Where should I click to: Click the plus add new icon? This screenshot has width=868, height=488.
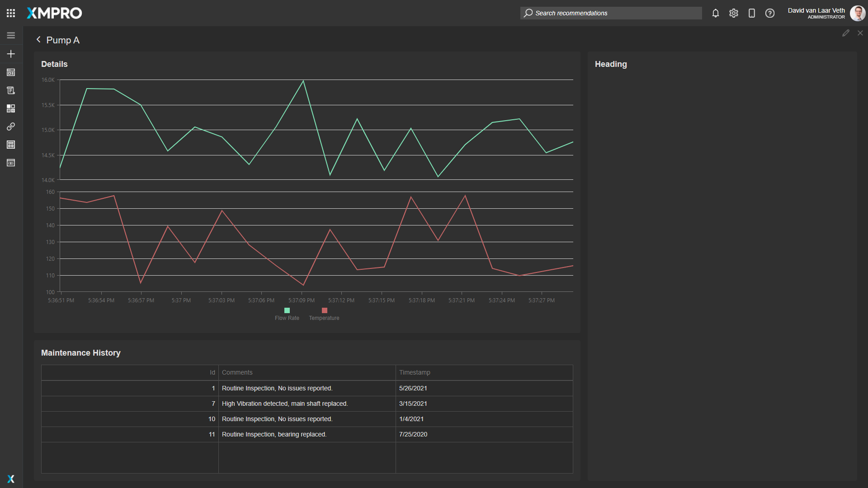tap(11, 54)
